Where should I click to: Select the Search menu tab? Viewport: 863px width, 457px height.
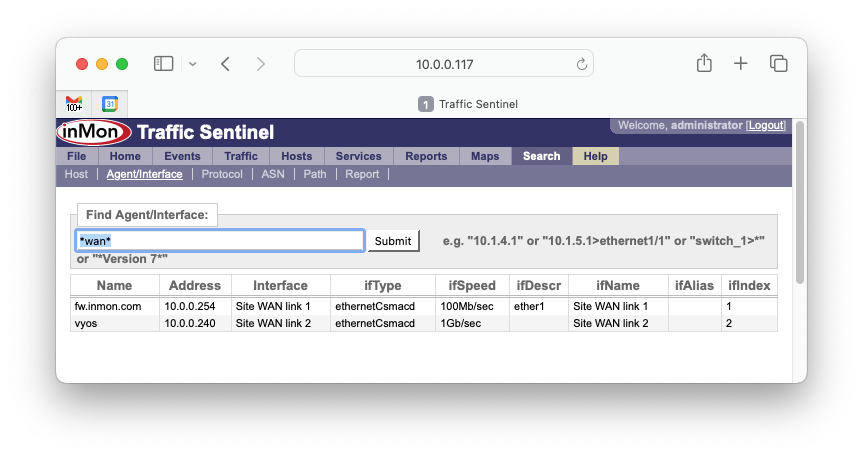542,156
